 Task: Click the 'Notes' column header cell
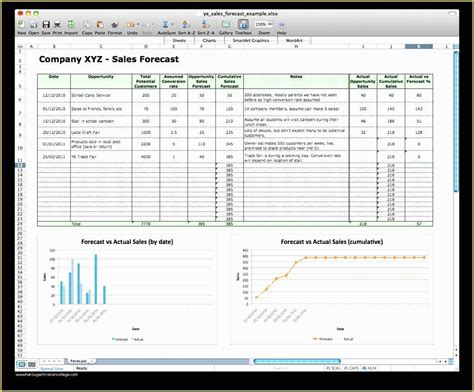pos(296,81)
